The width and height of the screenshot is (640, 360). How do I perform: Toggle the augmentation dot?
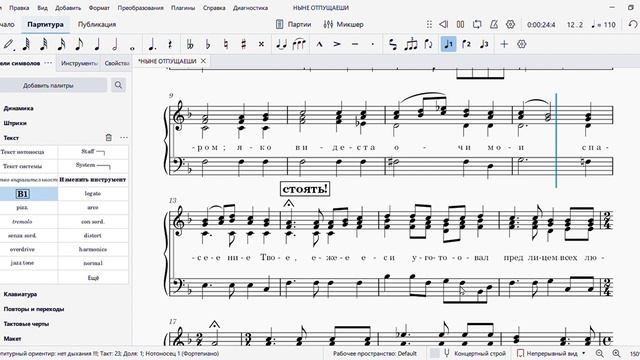pos(152,44)
